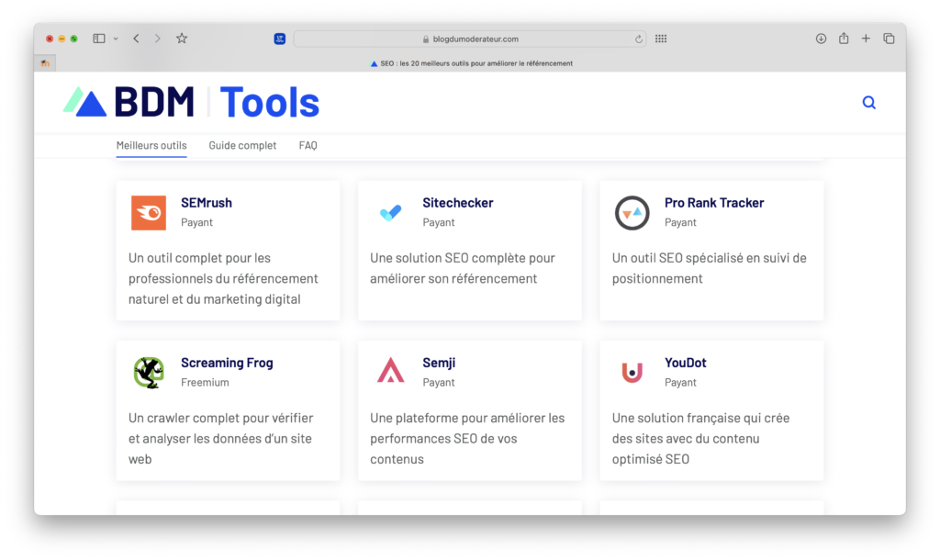Click the SEMrush orange logo
Image resolution: width=940 pixels, height=560 pixels.
tap(149, 213)
